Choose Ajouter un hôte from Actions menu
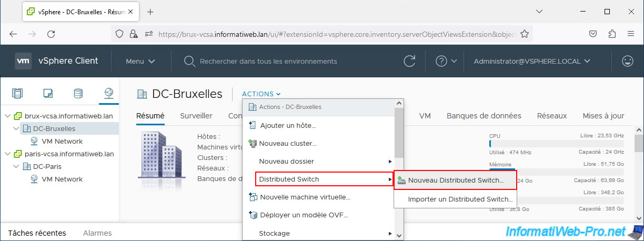The height and width of the screenshot is (241, 644). (319, 125)
